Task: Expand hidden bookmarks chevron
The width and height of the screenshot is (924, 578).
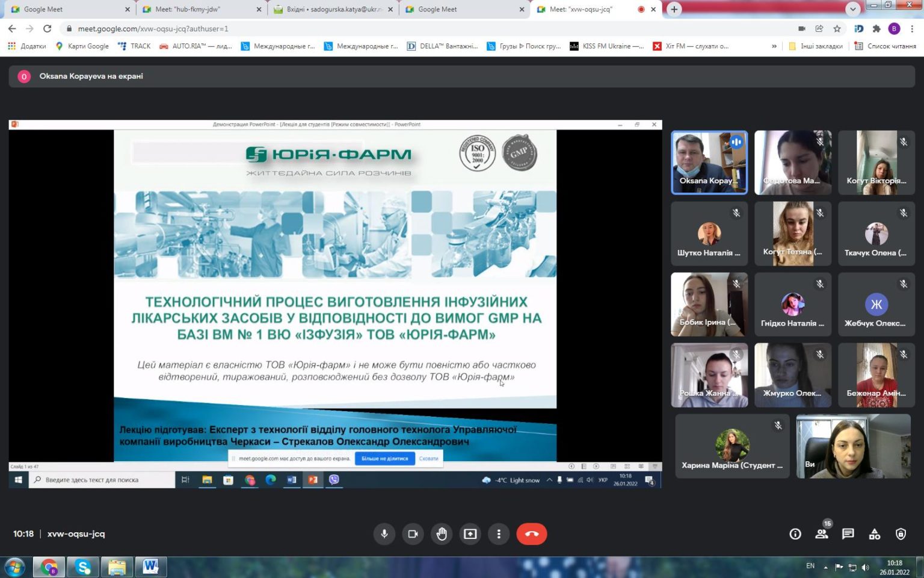Action: point(774,46)
